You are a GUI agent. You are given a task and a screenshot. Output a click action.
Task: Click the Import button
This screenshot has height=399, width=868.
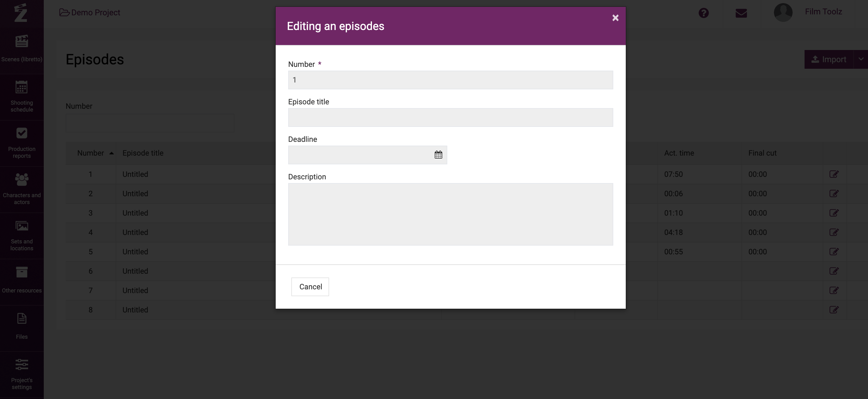829,59
